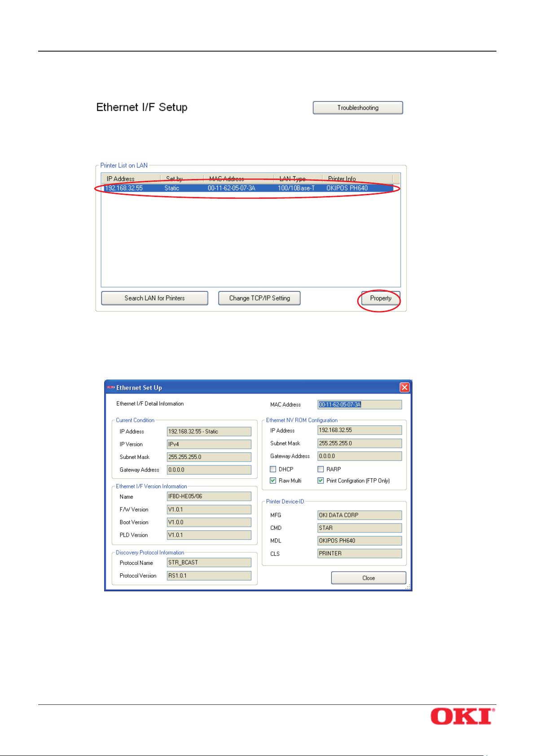Click Current Condition IP Address field
Screen dimensions: 535x756
[x=209, y=432]
